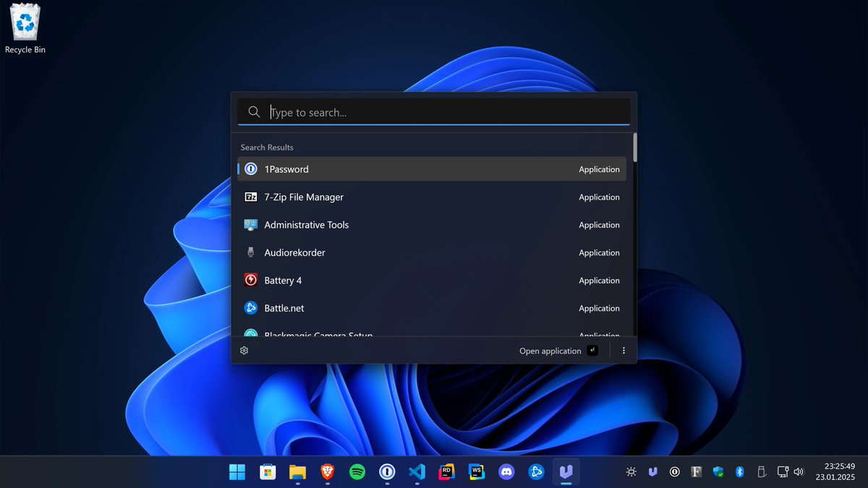
Task: Click Application label in the Audiorekorder row
Action: [599, 252]
